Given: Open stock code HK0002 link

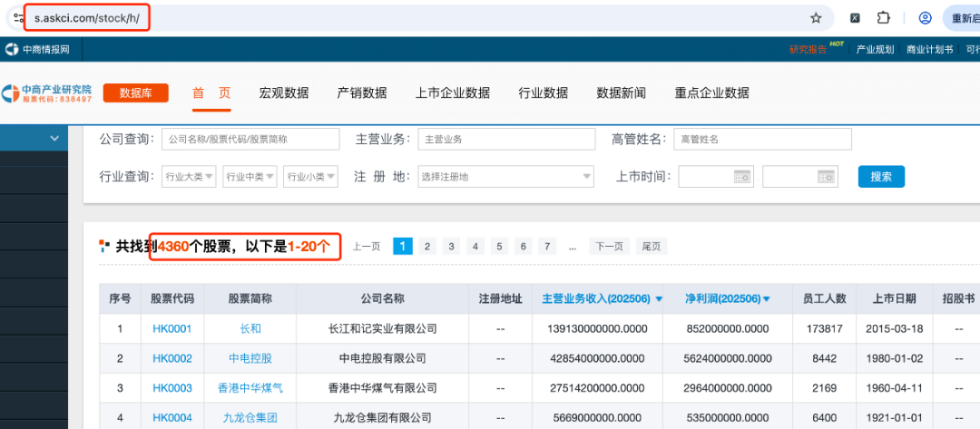Looking at the screenshot, I should click(172, 358).
